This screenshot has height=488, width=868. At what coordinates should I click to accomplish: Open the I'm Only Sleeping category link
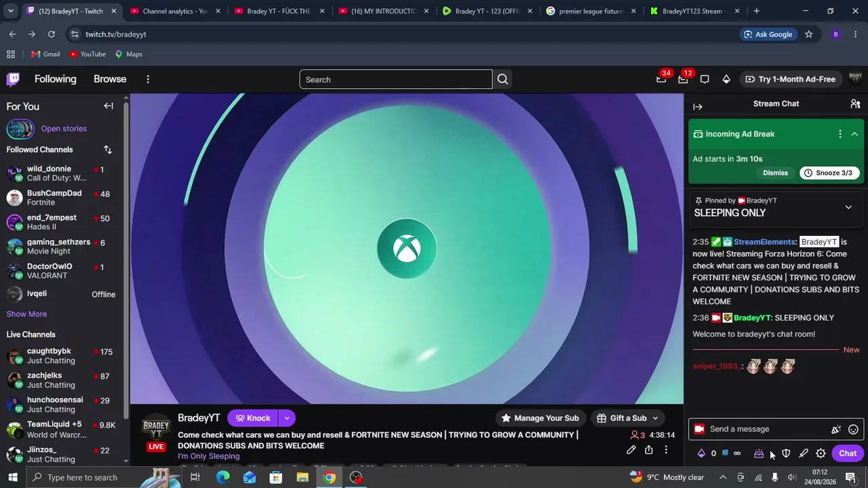209,456
